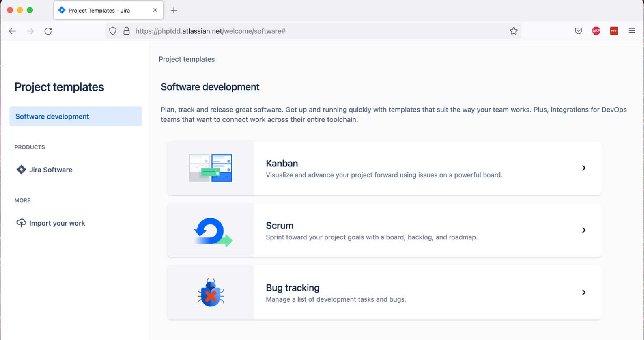
Task: Bookmark this page with the star icon
Action: pos(514,31)
